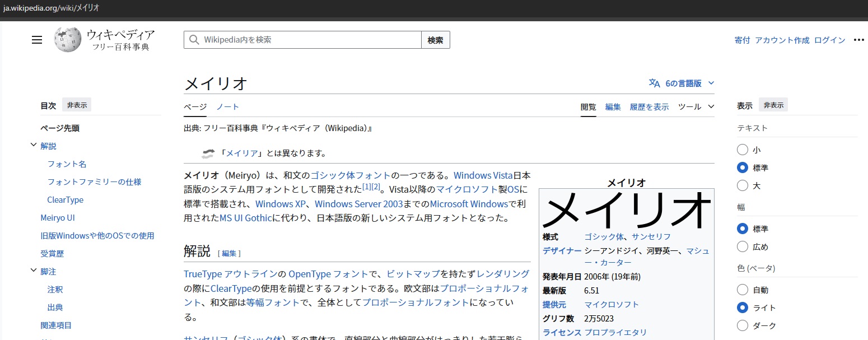Open the デザイナー infobox label link

coord(562,250)
